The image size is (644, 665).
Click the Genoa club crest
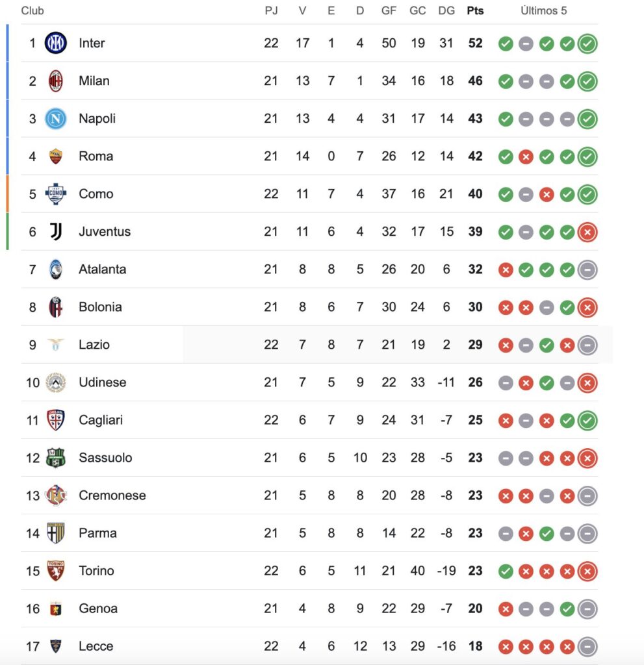(55, 609)
